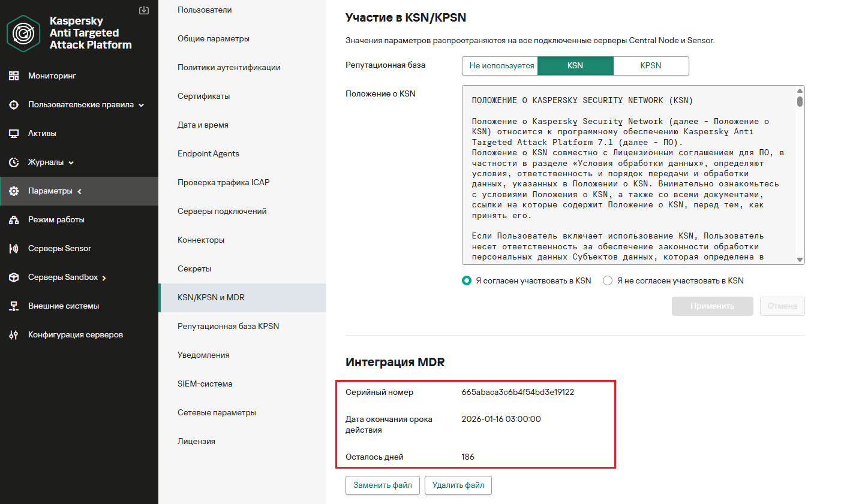Expand the Пользовательские правила chevron
The width and height of the screenshot is (841, 504).
[142, 105]
